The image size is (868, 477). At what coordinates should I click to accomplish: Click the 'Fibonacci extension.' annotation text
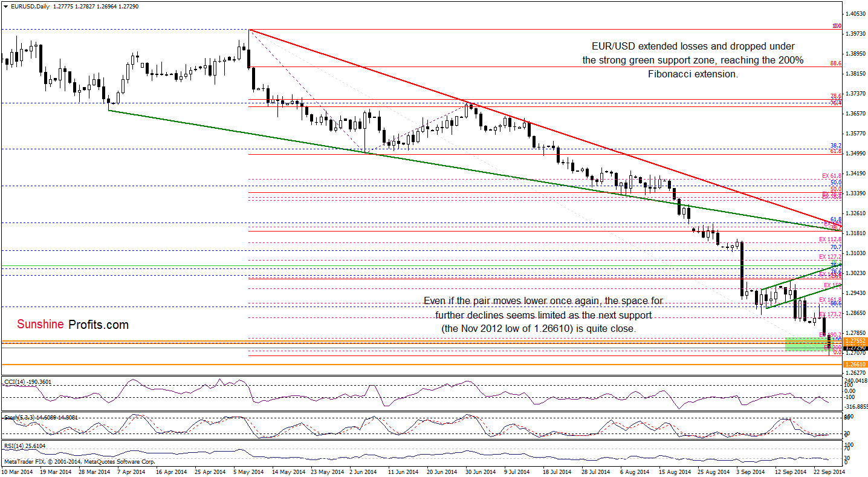[693, 74]
